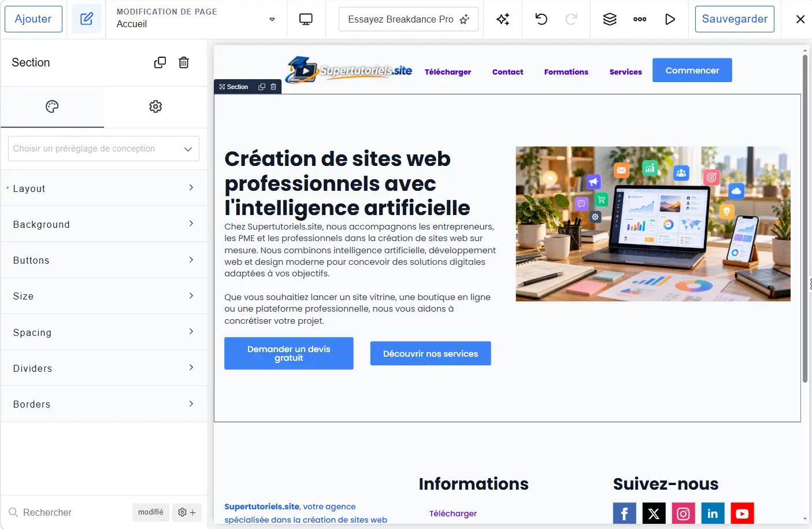This screenshot has height=529, width=812.
Task: Click Demander un devis gratuit button
Action: click(289, 353)
